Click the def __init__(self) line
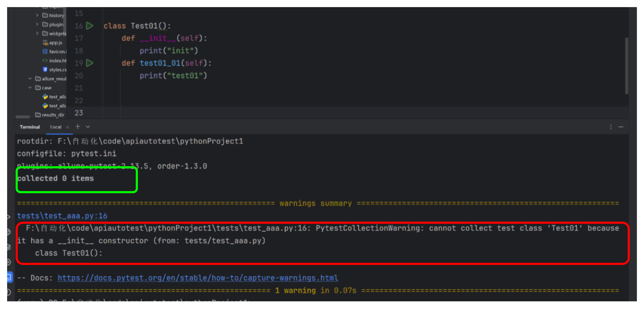The width and height of the screenshot is (644, 309). coord(164,38)
